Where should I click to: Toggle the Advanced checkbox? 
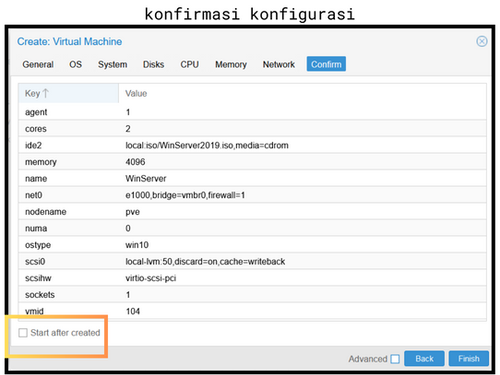(395, 359)
